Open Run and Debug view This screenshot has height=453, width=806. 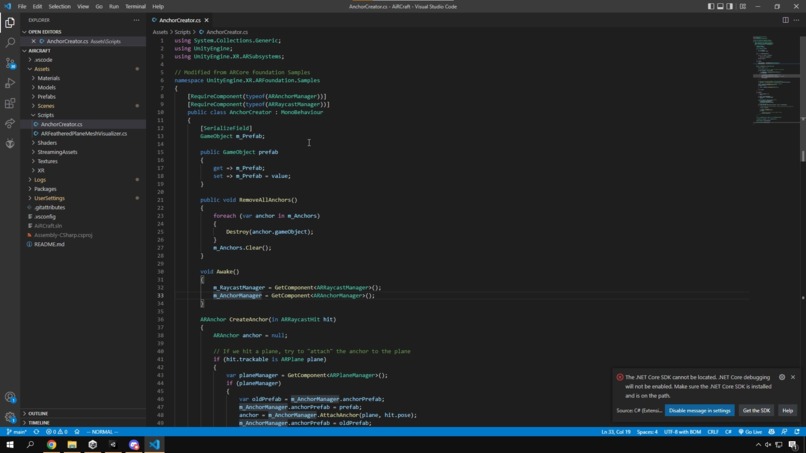pyautogui.click(x=10, y=83)
